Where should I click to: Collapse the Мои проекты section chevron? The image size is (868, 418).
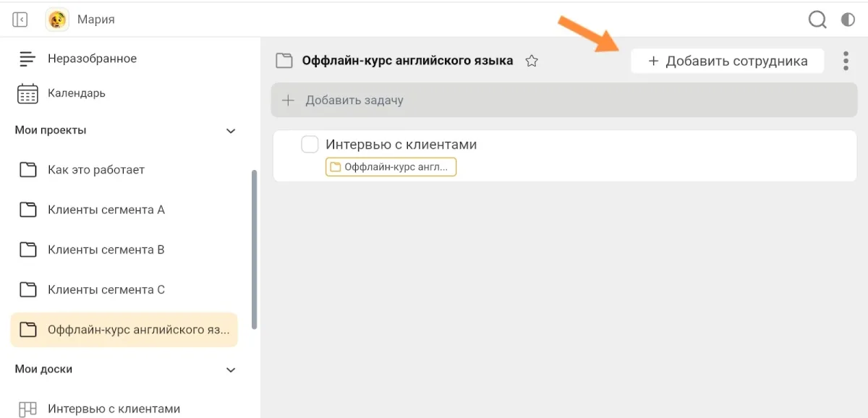231,131
